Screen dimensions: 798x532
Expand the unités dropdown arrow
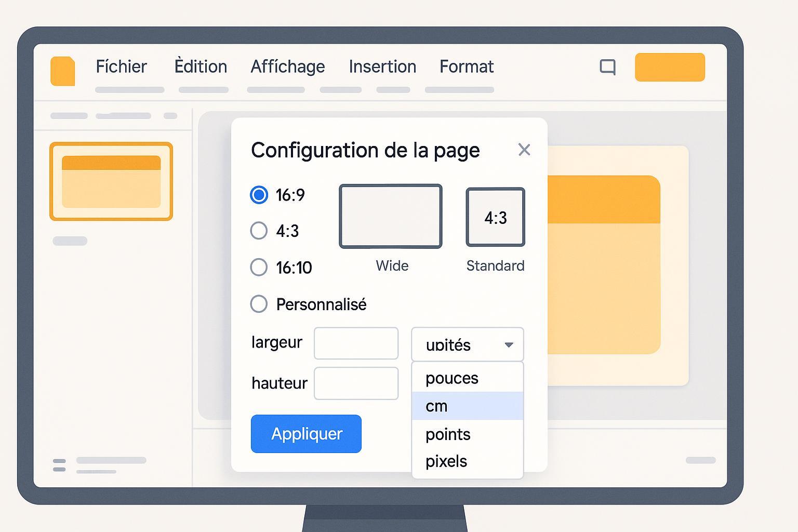click(509, 344)
